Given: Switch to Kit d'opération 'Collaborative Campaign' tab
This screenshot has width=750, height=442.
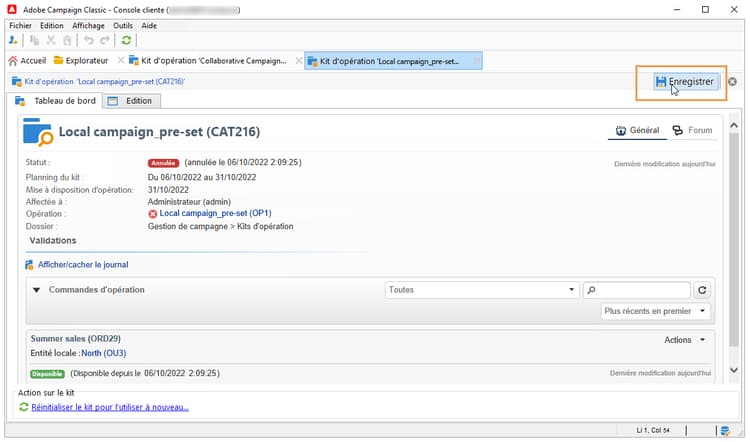Looking at the screenshot, I should pyautogui.click(x=209, y=61).
